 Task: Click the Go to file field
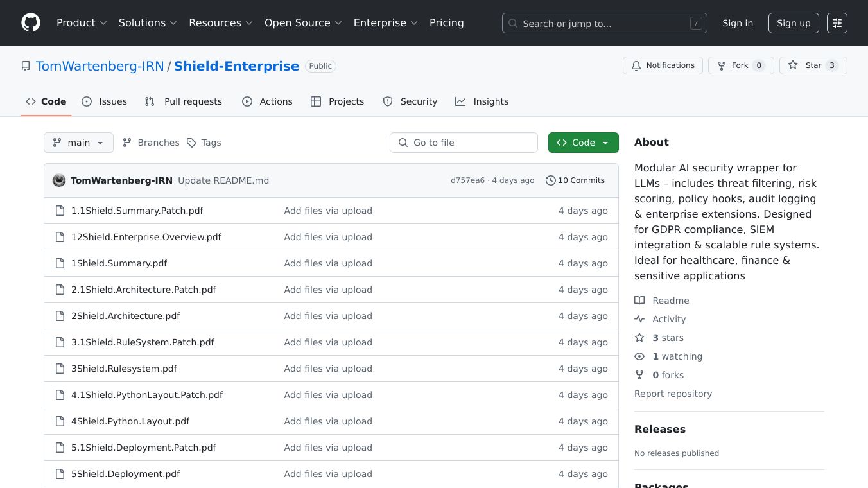(464, 143)
